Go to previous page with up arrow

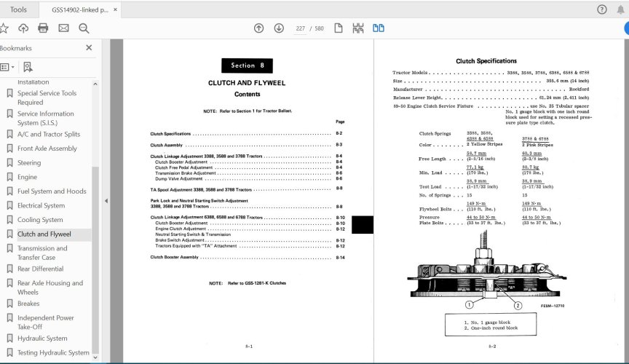258,28
